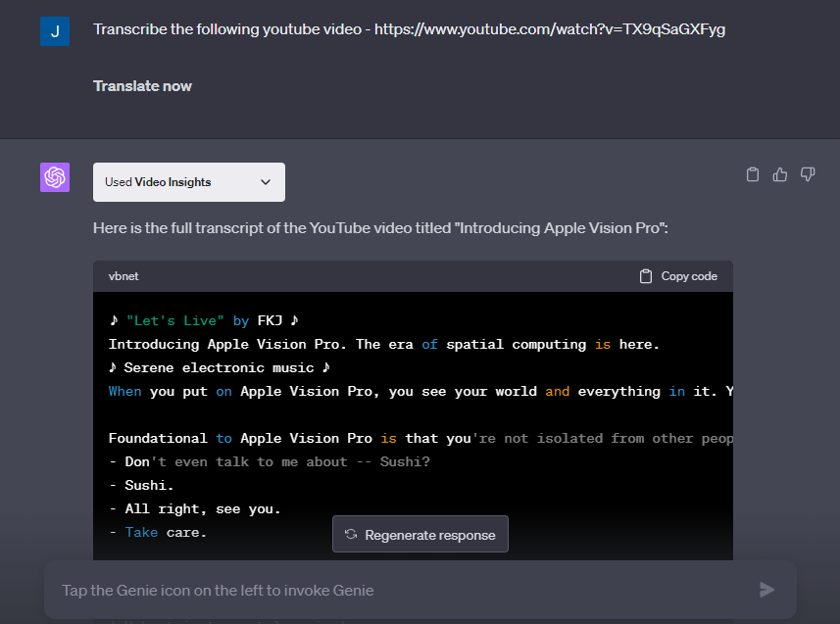The height and width of the screenshot is (624, 840).
Task: Click the Regenerate response button
Action: tap(420, 534)
